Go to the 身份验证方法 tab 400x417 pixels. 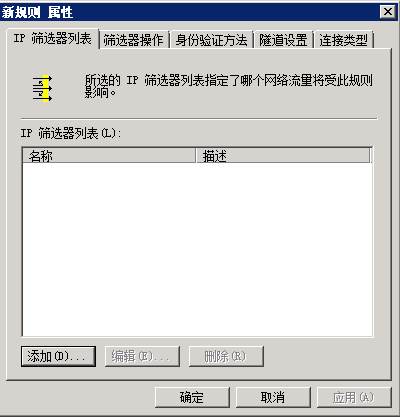(211, 40)
